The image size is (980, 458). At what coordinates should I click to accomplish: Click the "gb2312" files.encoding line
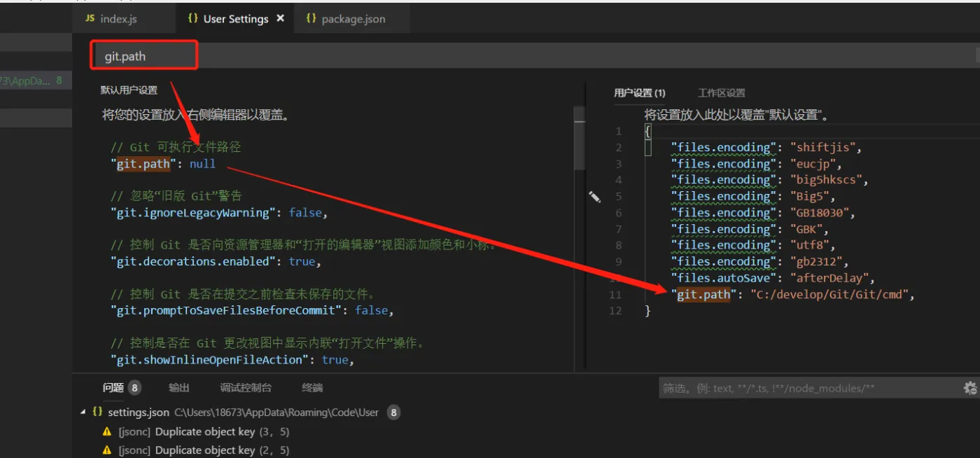click(x=760, y=261)
